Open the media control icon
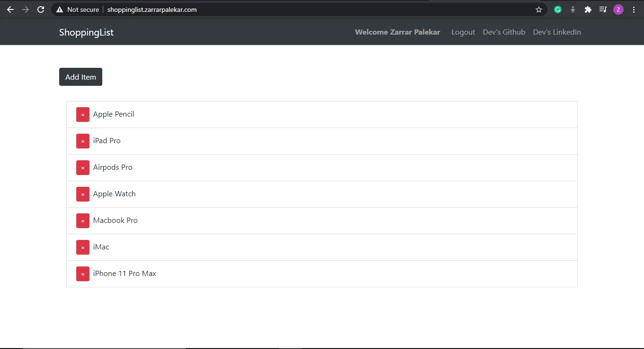Image resolution: width=644 pixels, height=349 pixels. pos(603,9)
